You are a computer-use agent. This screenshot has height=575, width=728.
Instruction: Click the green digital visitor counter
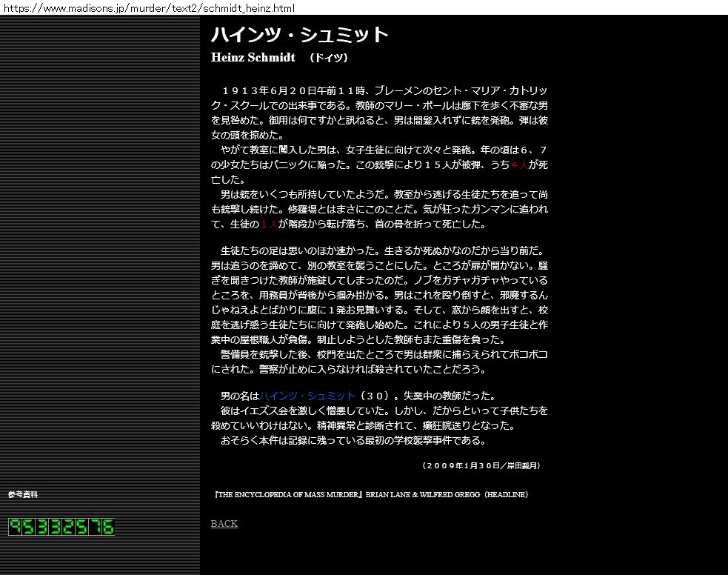point(61,527)
